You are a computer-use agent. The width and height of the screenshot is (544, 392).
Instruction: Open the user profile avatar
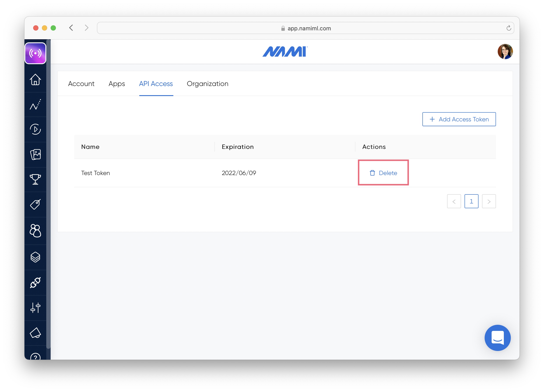[x=505, y=52]
